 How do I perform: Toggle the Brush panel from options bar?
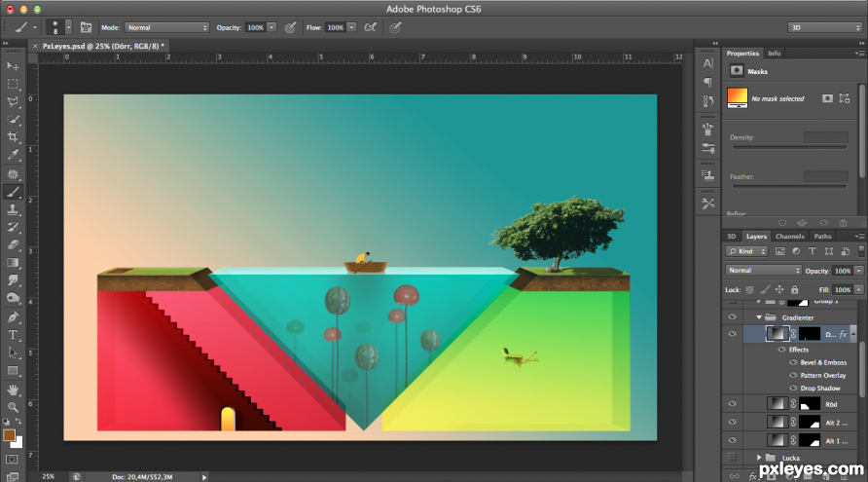86,27
